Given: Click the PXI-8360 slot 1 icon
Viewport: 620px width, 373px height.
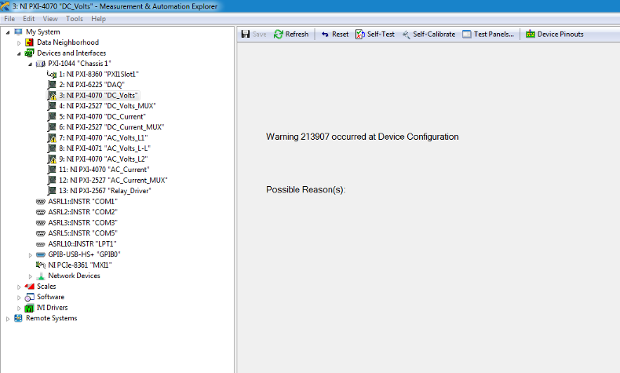Looking at the screenshot, I should [x=52, y=74].
